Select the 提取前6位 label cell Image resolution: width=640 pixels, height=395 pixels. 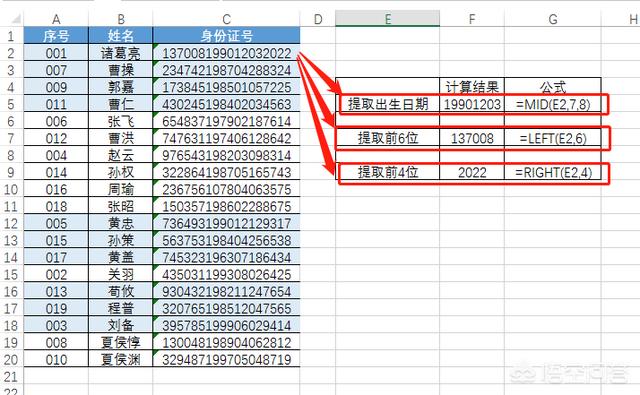(388, 138)
